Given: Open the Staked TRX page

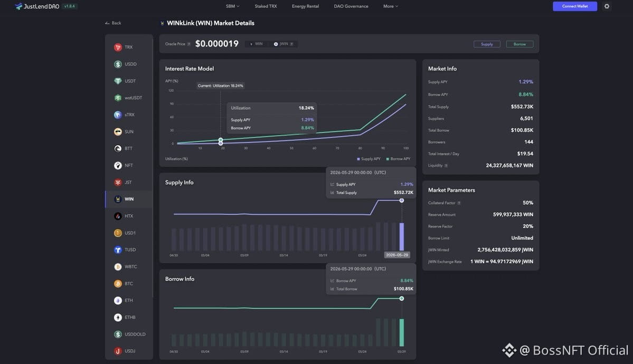Looking at the screenshot, I should click(x=266, y=6).
